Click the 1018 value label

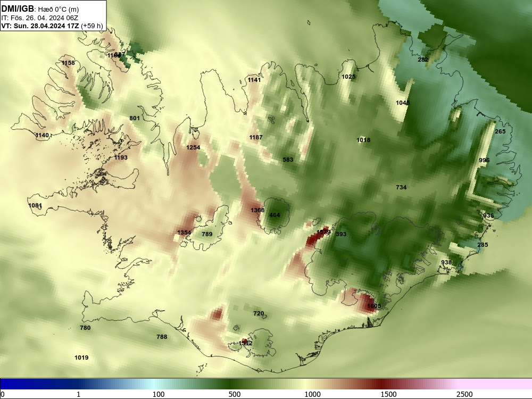point(363,140)
